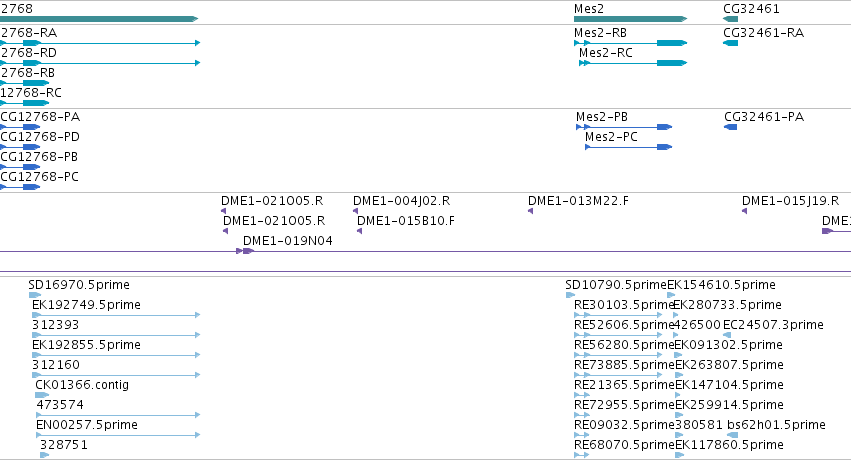Viewport: 851px width, 460px height.
Task: Select the EK117860.5prime EST label
Action: (729, 445)
